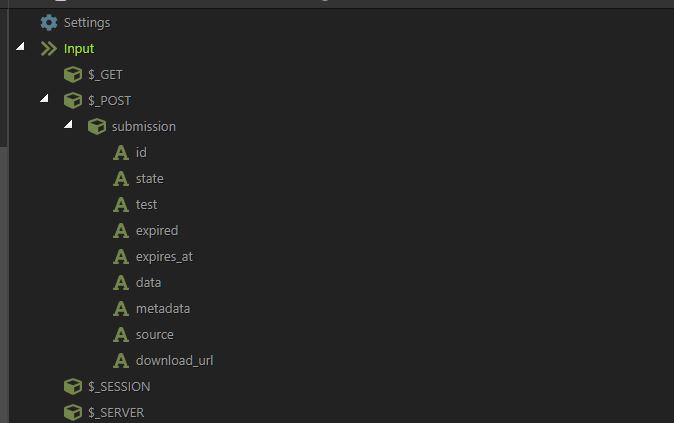Image resolution: width=674 pixels, height=423 pixels.
Task: Click the $_POST box icon
Action: 72,100
